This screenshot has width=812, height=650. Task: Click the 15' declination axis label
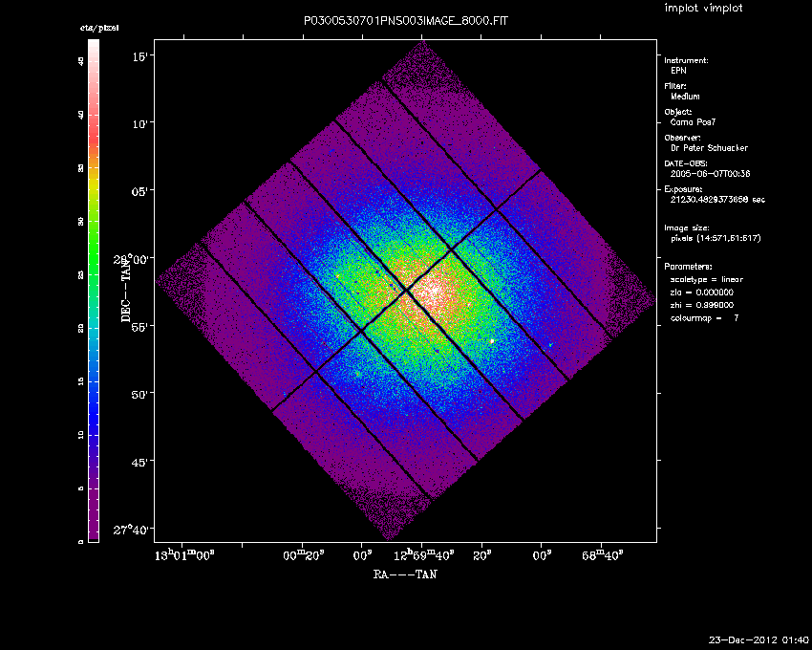click(139, 56)
